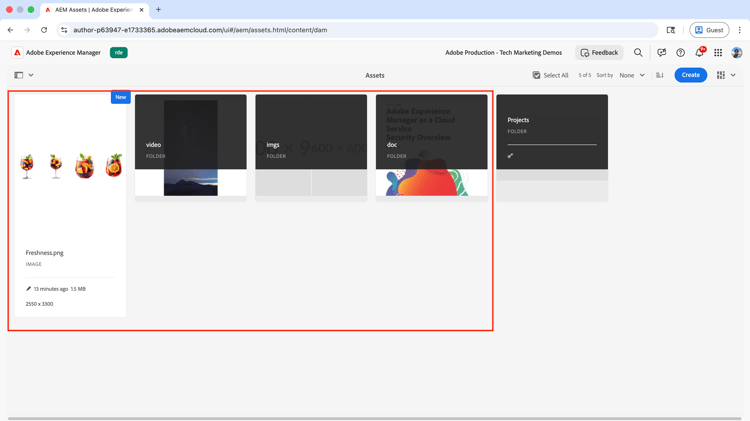Open the Projects folder card

[552, 147]
